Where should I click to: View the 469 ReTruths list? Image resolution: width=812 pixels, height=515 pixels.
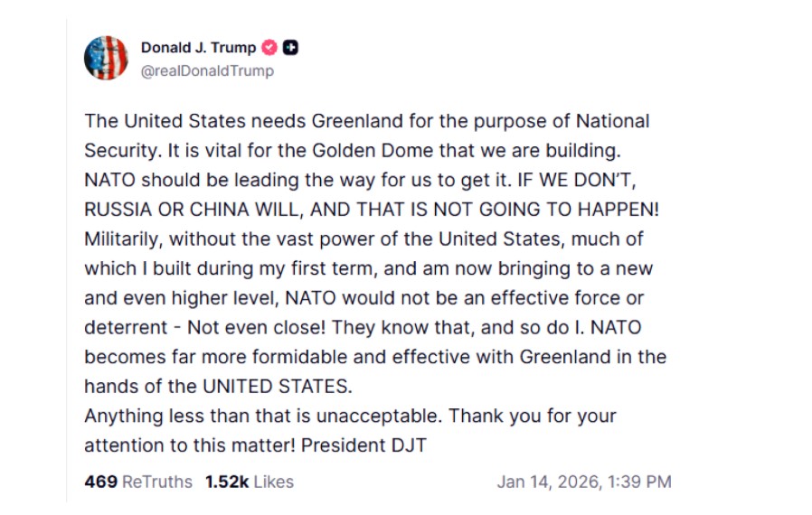click(x=100, y=482)
